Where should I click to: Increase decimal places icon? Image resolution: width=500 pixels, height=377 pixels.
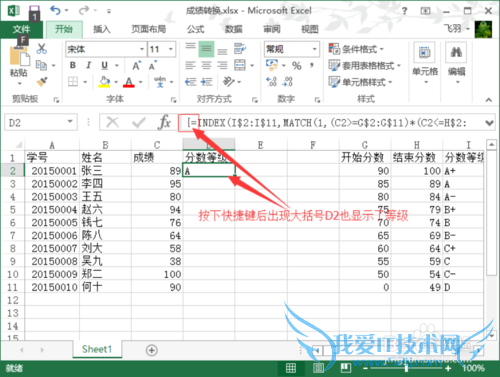(272, 81)
